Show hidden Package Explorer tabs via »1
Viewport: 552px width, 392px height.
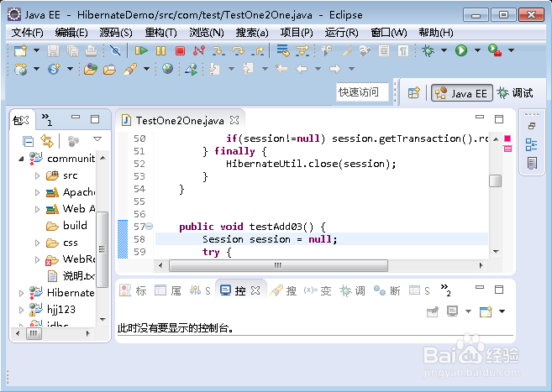(x=46, y=119)
